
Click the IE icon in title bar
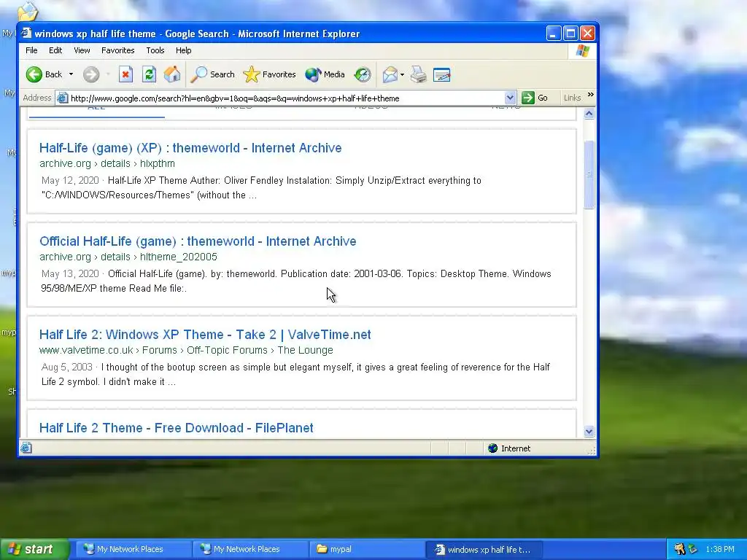(27, 33)
